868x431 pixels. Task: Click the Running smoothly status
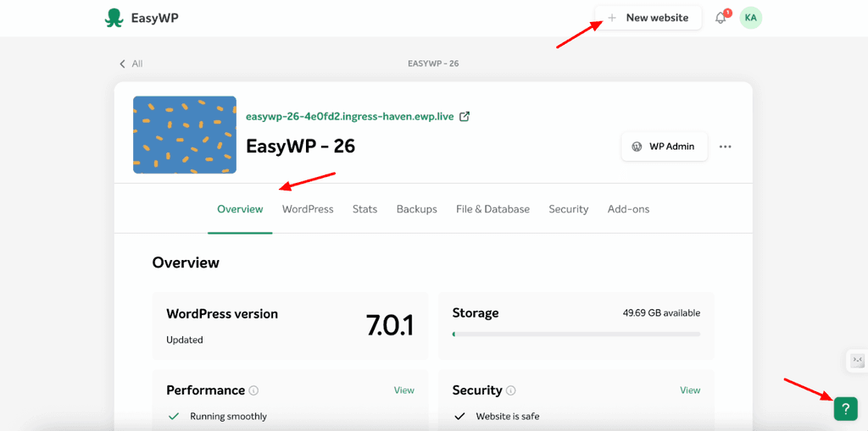click(x=228, y=417)
